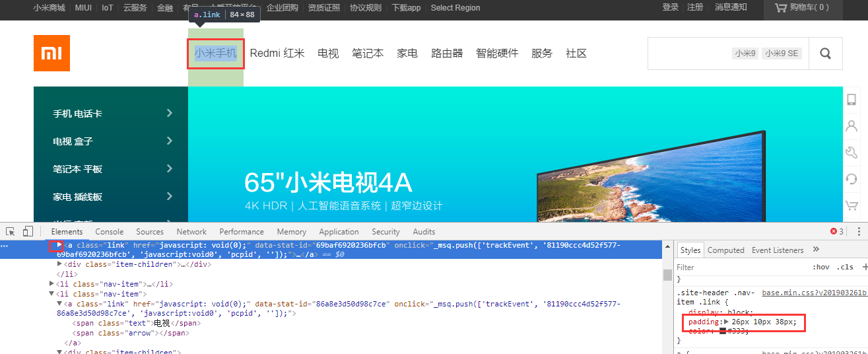
Task: Show more Styles pane tabs chevron
Action: 816,250
